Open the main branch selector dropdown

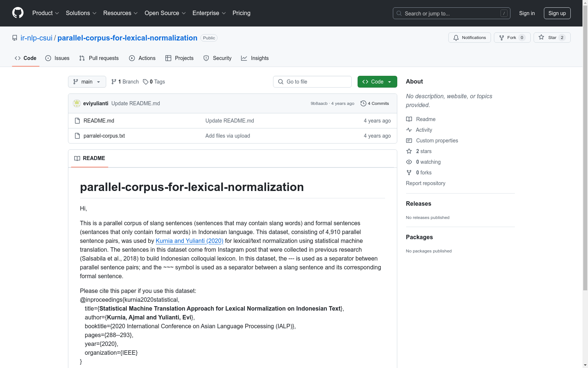point(87,82)
